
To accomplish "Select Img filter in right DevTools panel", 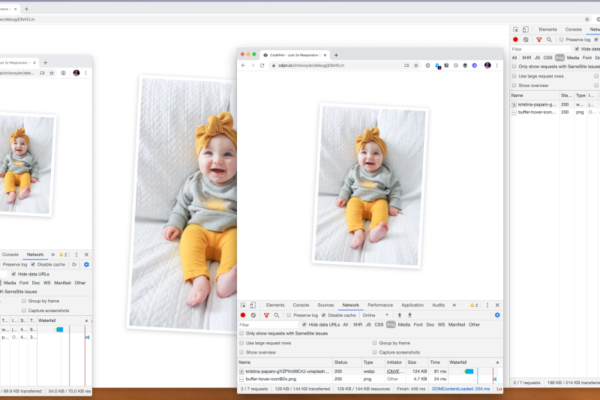I will point(559,58).
